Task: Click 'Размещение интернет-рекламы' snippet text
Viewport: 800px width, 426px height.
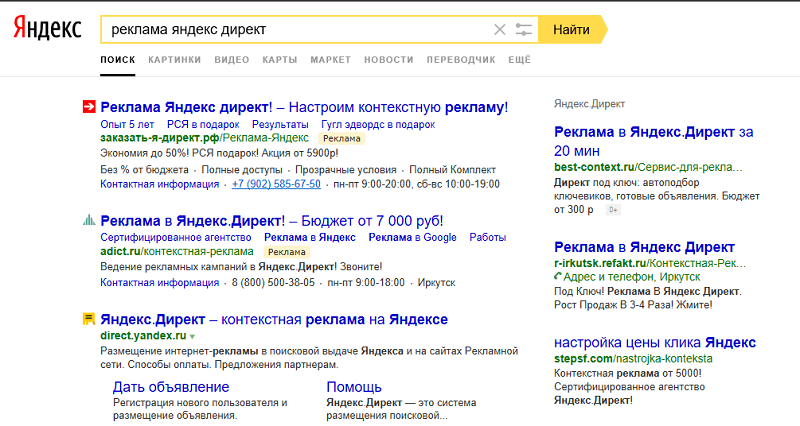Action: pos(309,358)
